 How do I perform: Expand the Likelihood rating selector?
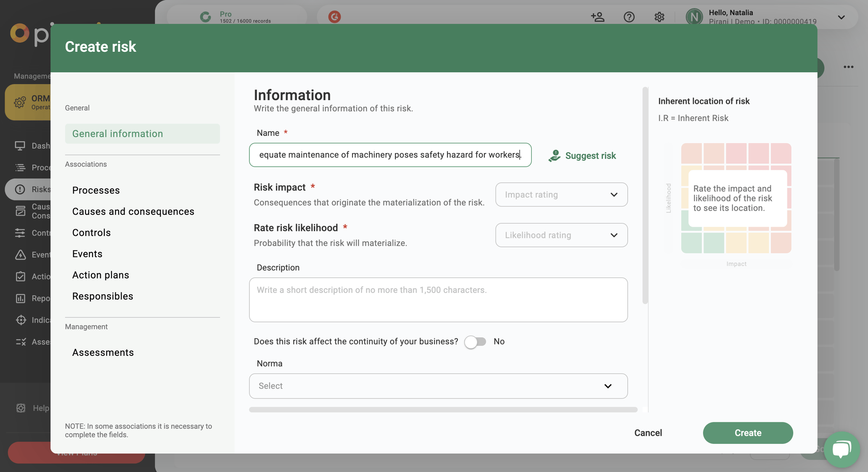[561, 235]
